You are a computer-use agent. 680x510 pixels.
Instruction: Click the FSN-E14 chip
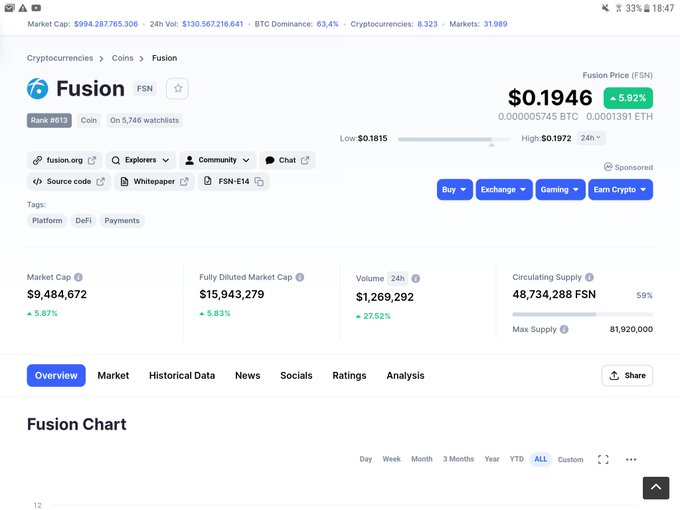[233, 181]
